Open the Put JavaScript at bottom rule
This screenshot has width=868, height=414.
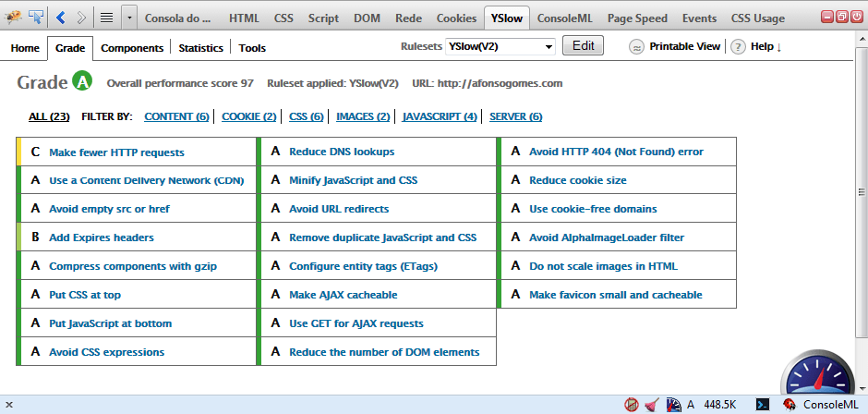111,323
